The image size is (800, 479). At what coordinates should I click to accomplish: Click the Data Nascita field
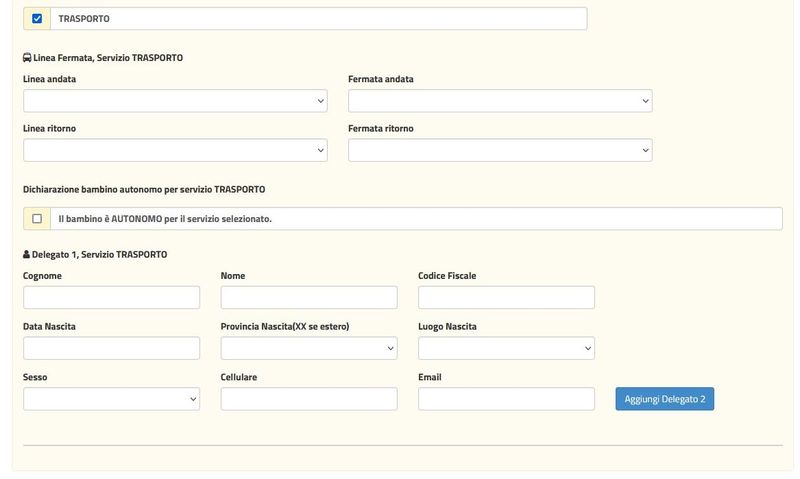(x=111, y=348)
